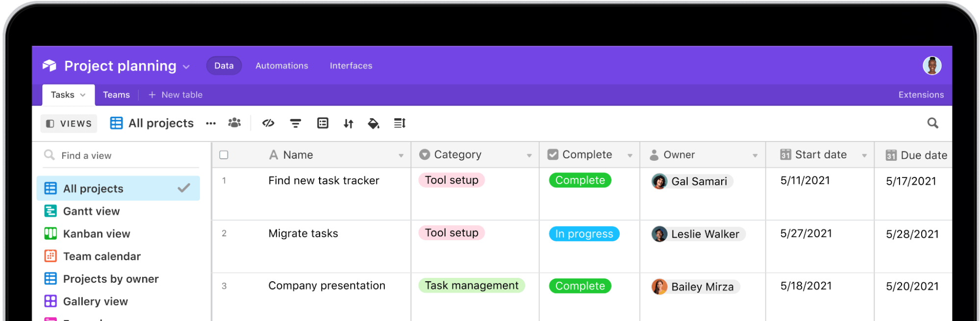980x321 pixels.
Task: Open the Category column dropdown arrow
Action: pyautogui.click(x=529, y=156)
